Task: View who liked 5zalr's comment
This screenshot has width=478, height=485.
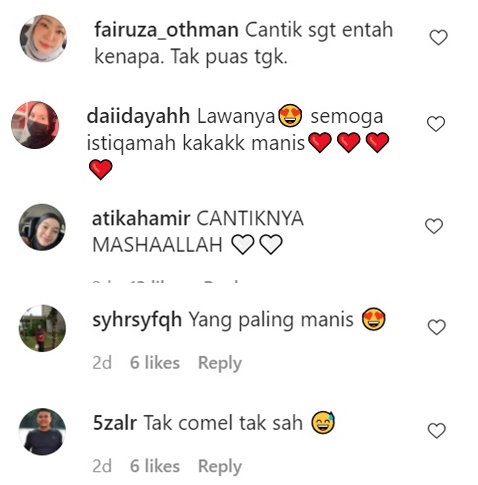Action: [155, 466]
